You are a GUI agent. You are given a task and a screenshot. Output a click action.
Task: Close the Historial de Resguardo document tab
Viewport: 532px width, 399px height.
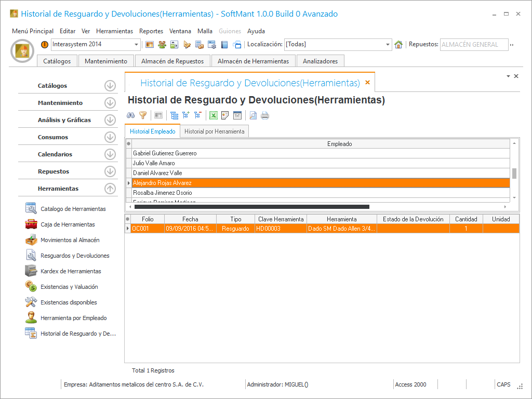pos(367,83)
